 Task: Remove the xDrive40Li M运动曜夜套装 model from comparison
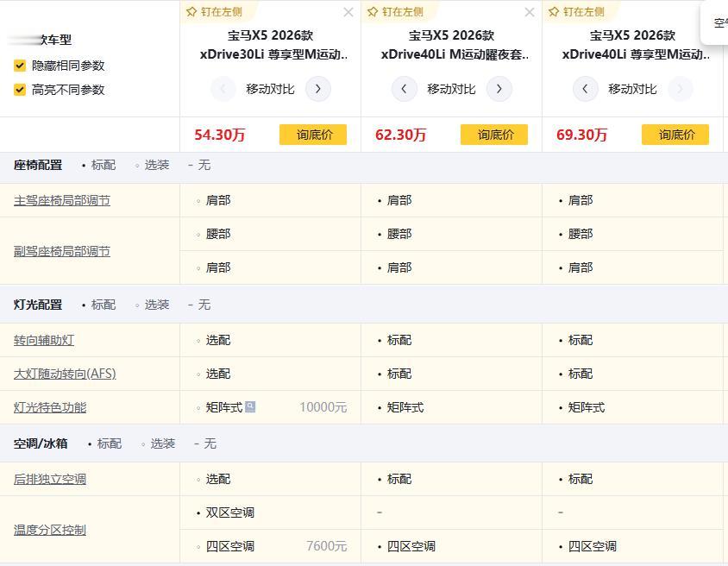tap(530, 12)
